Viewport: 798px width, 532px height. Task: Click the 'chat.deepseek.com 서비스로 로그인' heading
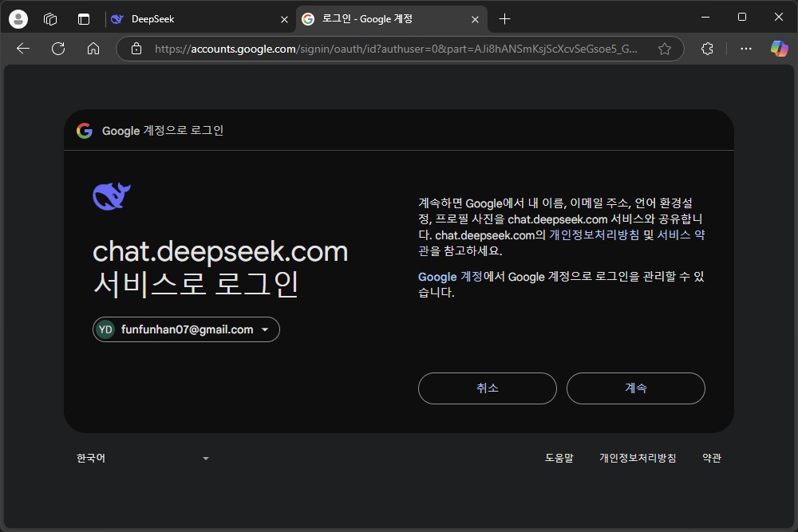(220, 267)
